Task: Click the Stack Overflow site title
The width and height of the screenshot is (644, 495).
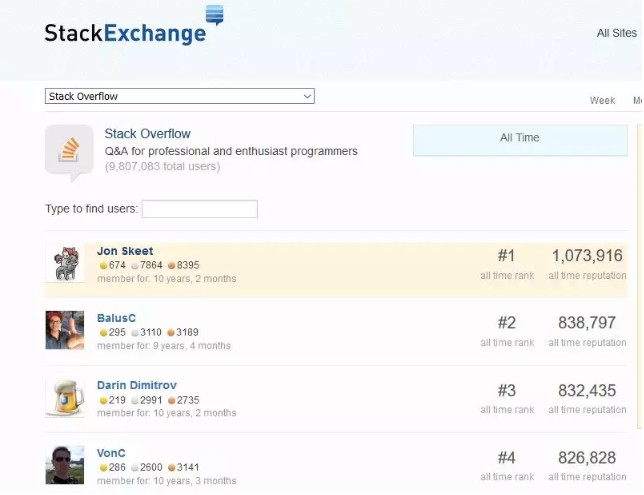Action: click(147, 133)
